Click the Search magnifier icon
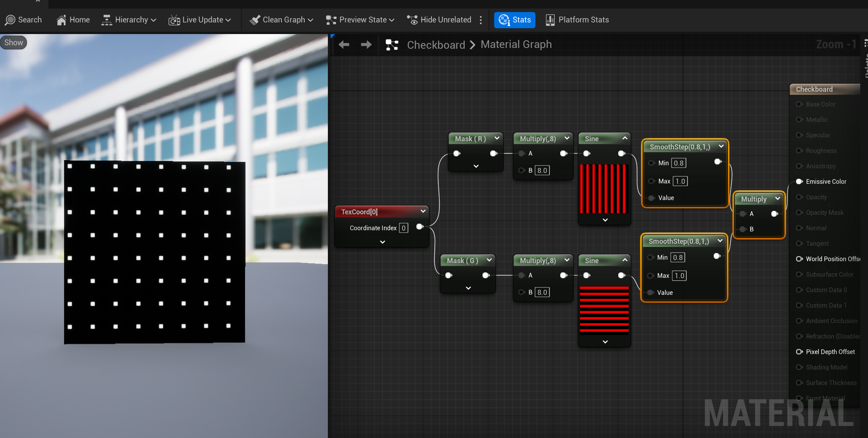The width and height of the screenshot is (868, 438). [x=10, y=20]
